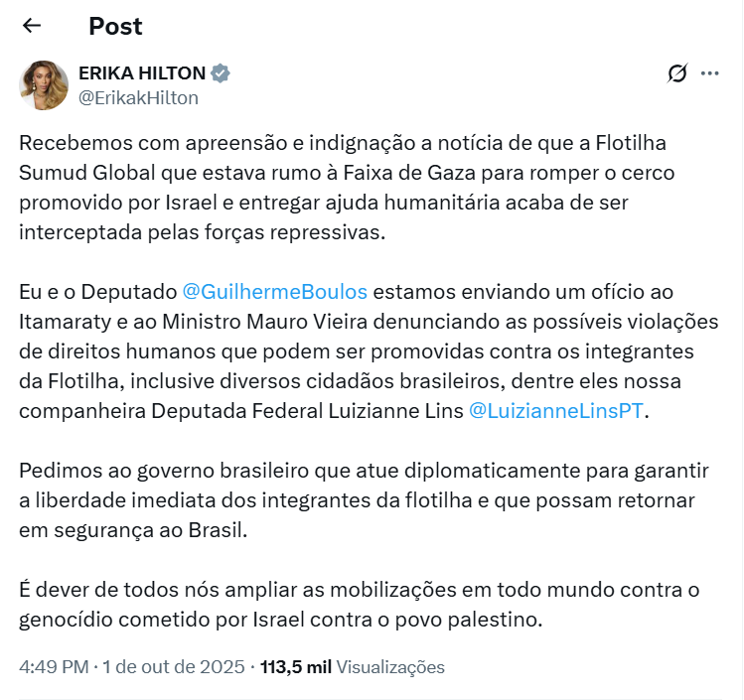This screenshot has width=744, height=700.
Task: Click the ERIKA HILTON display name
Action: tap(142, 73)
